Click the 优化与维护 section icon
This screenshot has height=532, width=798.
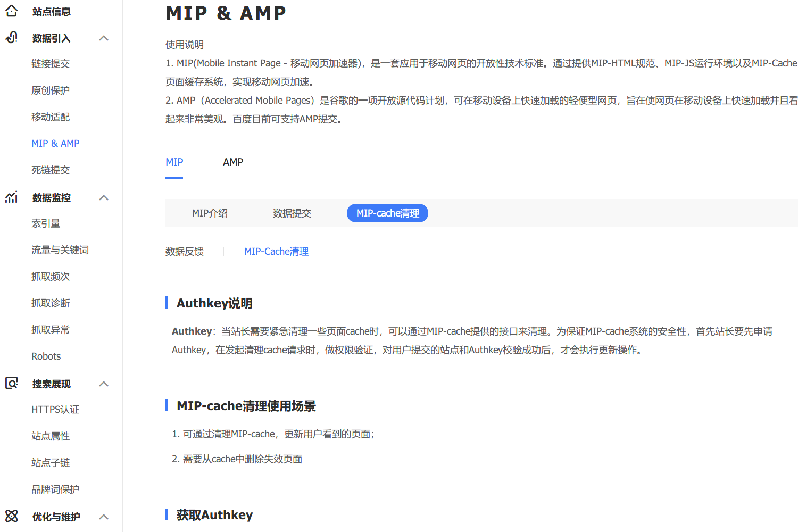[11, 516]
